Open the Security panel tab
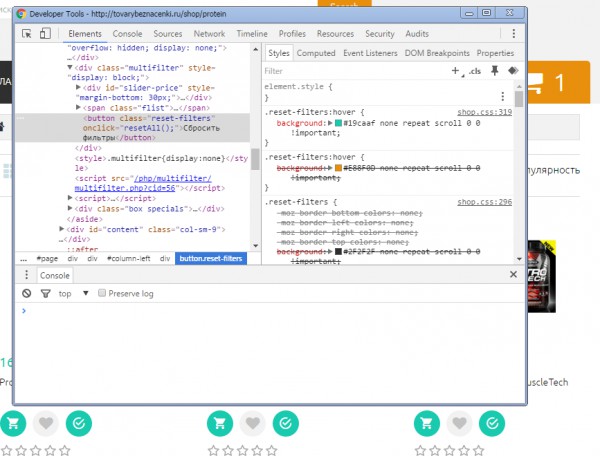 380,34
